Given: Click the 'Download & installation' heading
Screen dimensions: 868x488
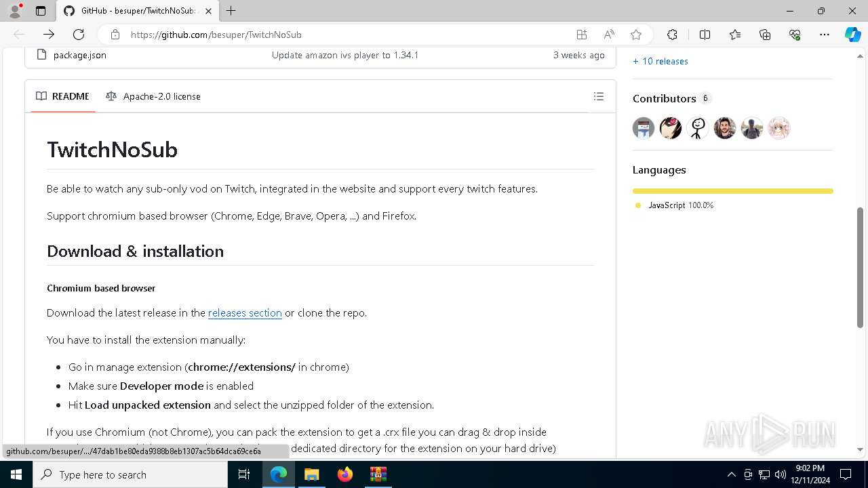Looking at the screenshot, I should click(135, 251).
